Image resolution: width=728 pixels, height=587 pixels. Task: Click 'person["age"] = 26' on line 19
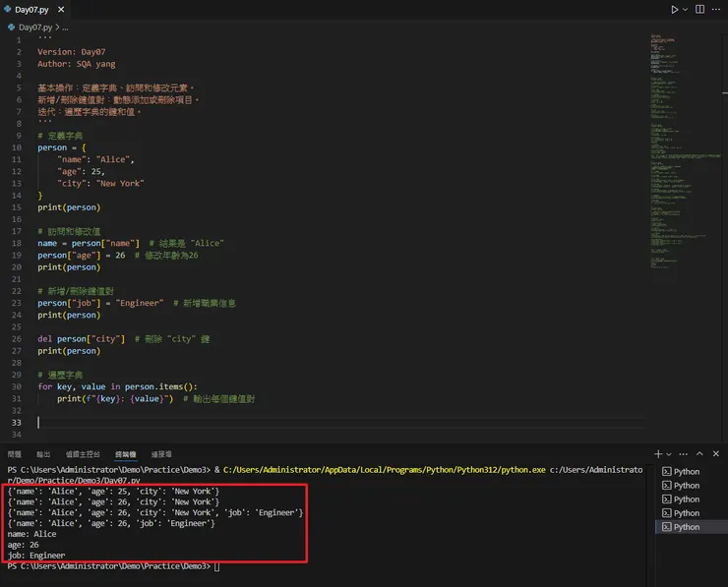tap(82, 256)
